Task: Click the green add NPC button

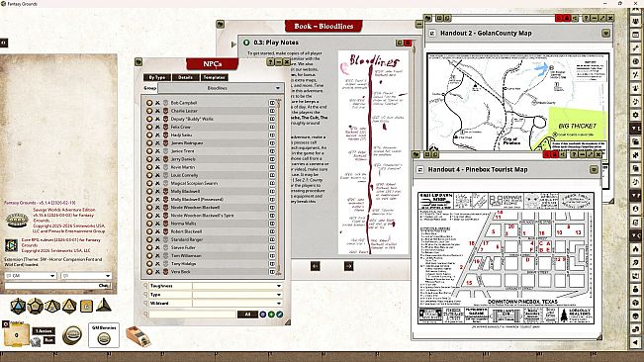Action: [x=271, y=315]
